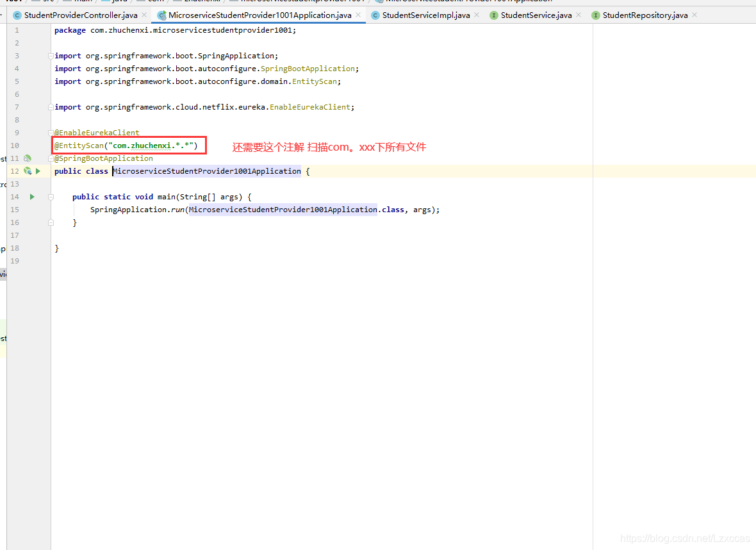Viewport: 756px width, 550px height.
Task: Close the StudentService.java tab
Action: 578,15
